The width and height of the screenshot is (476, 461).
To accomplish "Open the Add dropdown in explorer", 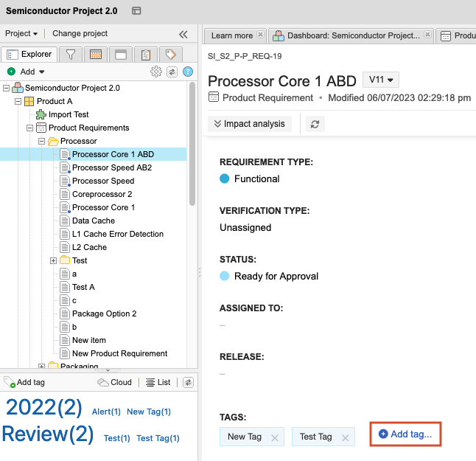I will click(x=27, y=72).
